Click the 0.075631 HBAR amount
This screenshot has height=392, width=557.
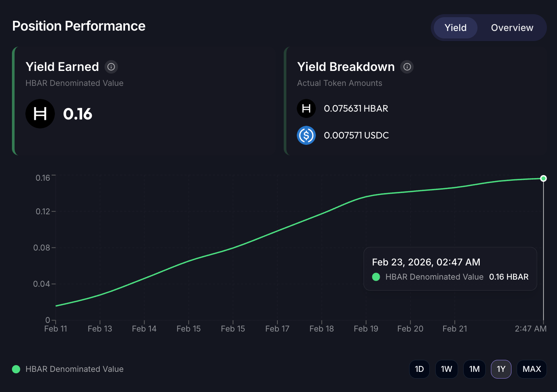[x=356, y=109]
